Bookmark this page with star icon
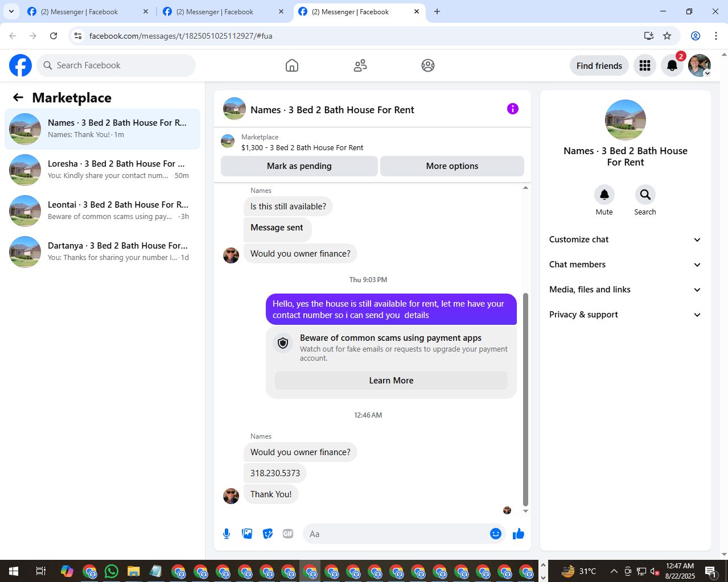Viewport: 728px width, 582px height. click(x=667, y=36)
